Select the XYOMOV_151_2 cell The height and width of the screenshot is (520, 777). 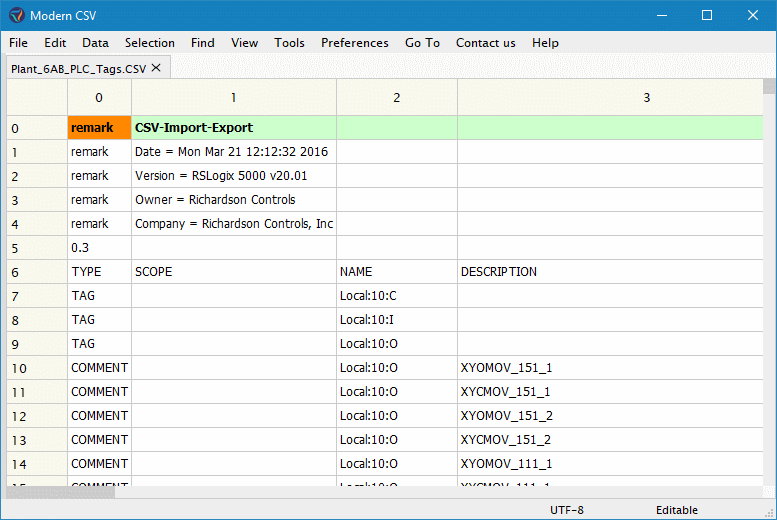tap(610, 415)
